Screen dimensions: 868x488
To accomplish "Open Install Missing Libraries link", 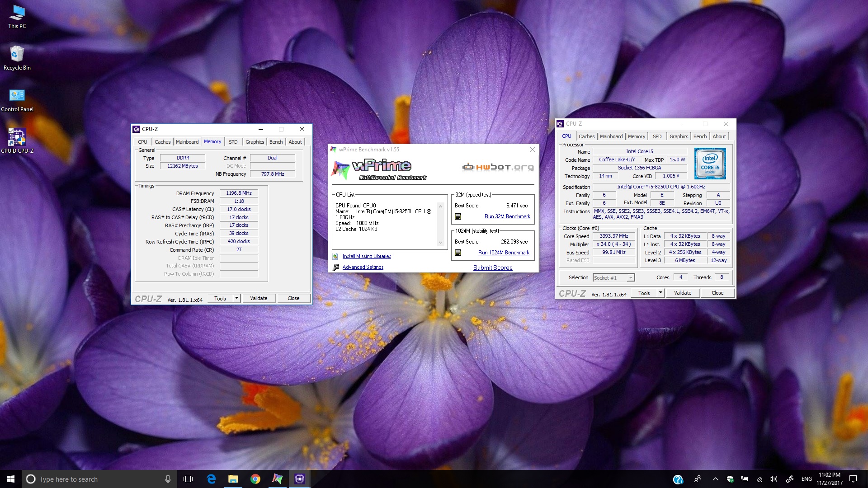I will [x=367, y=256].
